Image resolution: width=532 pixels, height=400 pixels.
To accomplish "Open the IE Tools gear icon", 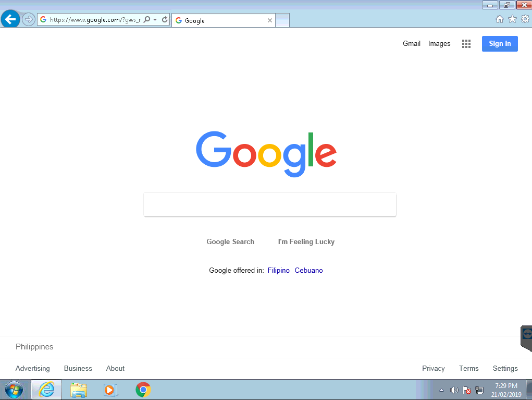I will click(x=525, y=19).
